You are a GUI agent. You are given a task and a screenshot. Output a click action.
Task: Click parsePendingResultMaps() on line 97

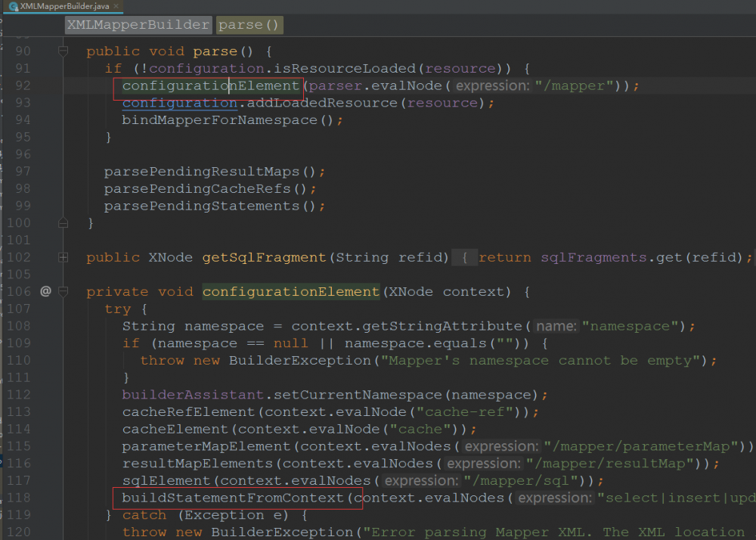(209, 172)
